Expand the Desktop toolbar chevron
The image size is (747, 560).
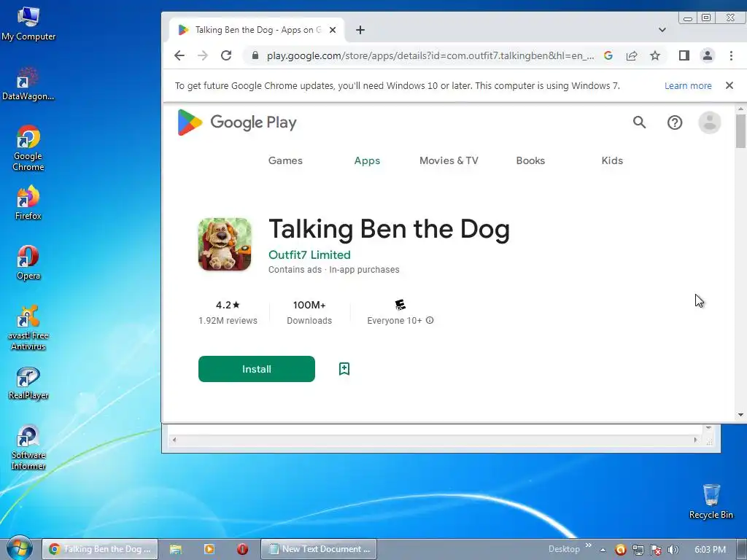[589, 545]
